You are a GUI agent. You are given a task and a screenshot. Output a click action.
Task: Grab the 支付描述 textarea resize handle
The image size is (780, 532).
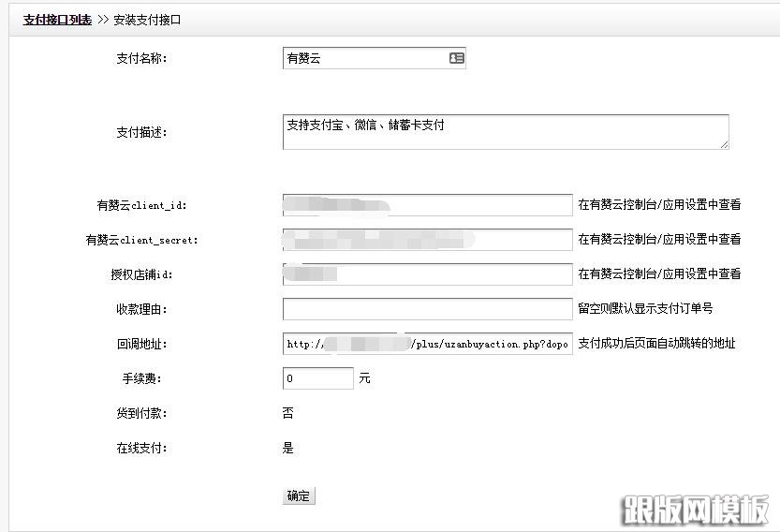(x=724, y=144)
